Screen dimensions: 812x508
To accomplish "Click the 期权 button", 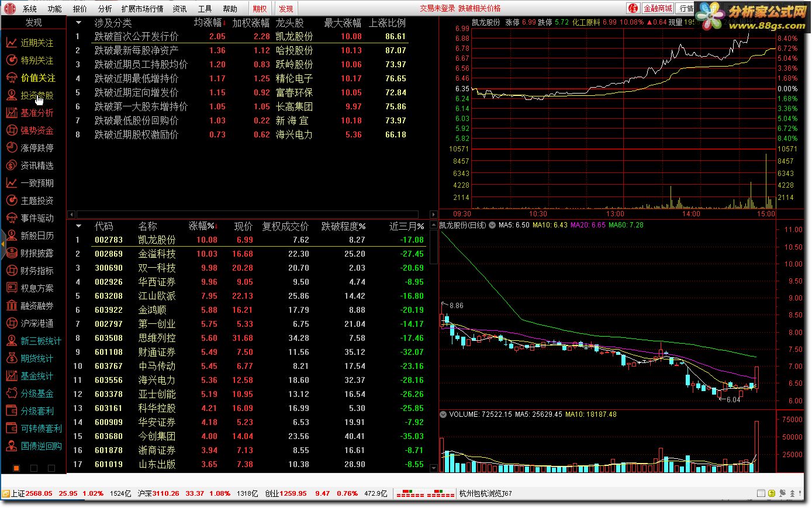I will [x=260, y=9].
